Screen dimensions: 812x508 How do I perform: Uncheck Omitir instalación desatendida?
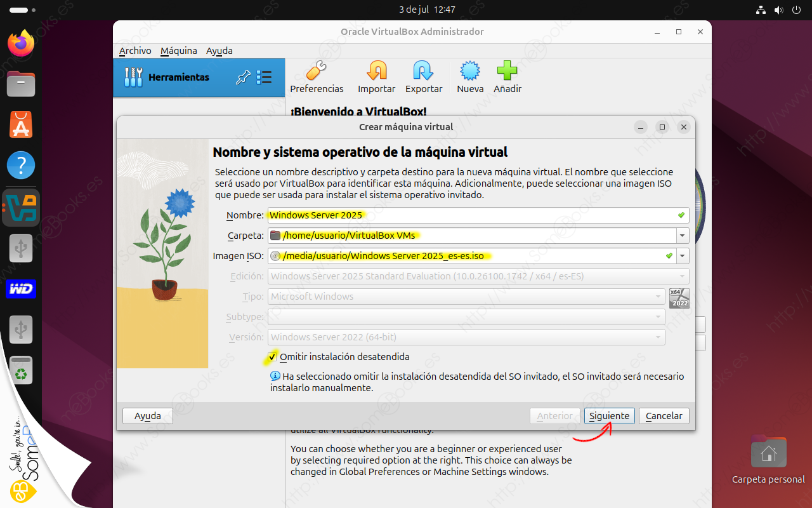(x=273, y=357)
